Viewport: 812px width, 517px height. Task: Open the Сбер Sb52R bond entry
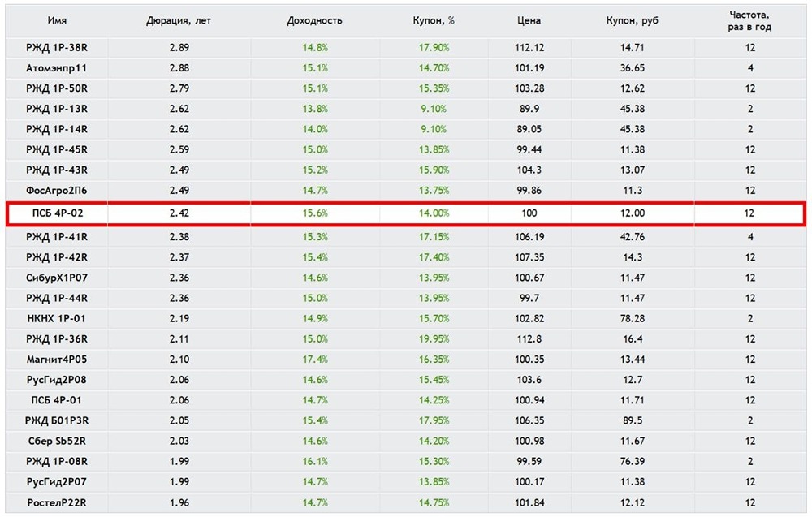pos(57,442)
